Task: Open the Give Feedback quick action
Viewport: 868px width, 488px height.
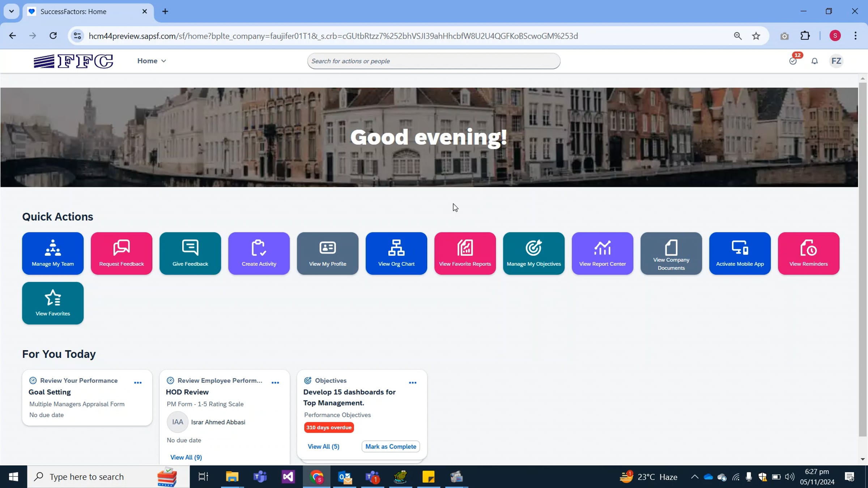Action: [190, 253]
